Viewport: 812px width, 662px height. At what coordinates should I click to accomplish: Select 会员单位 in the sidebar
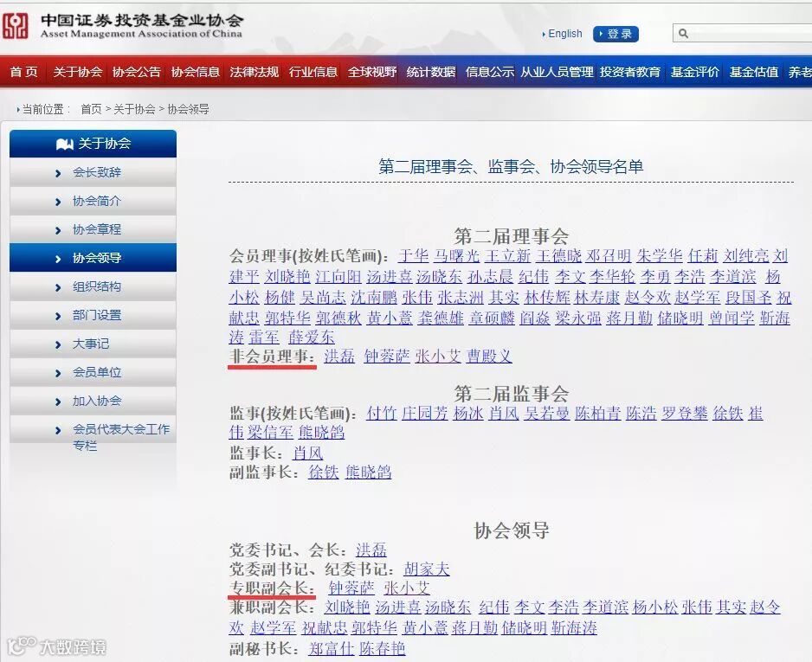pyautogui.click(x=97, y=372)
